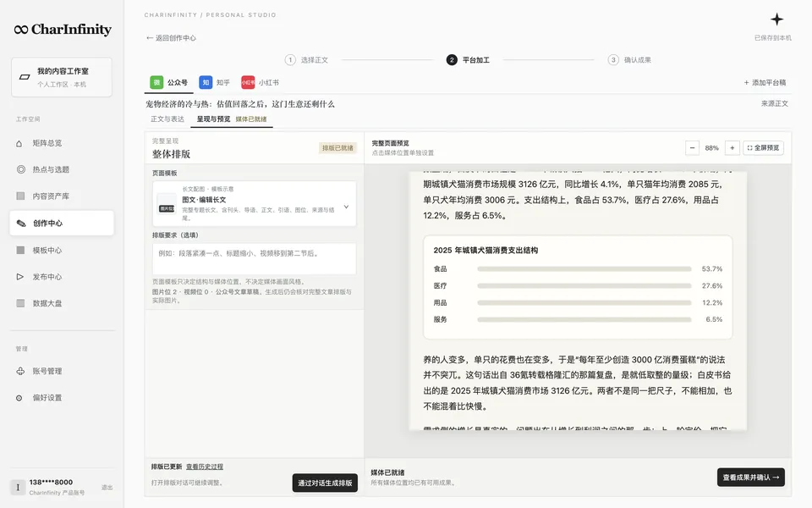The image size is (812, 508).
Task: Open the 正文与表达 sub-tab
Action: (x=167, y=119)
